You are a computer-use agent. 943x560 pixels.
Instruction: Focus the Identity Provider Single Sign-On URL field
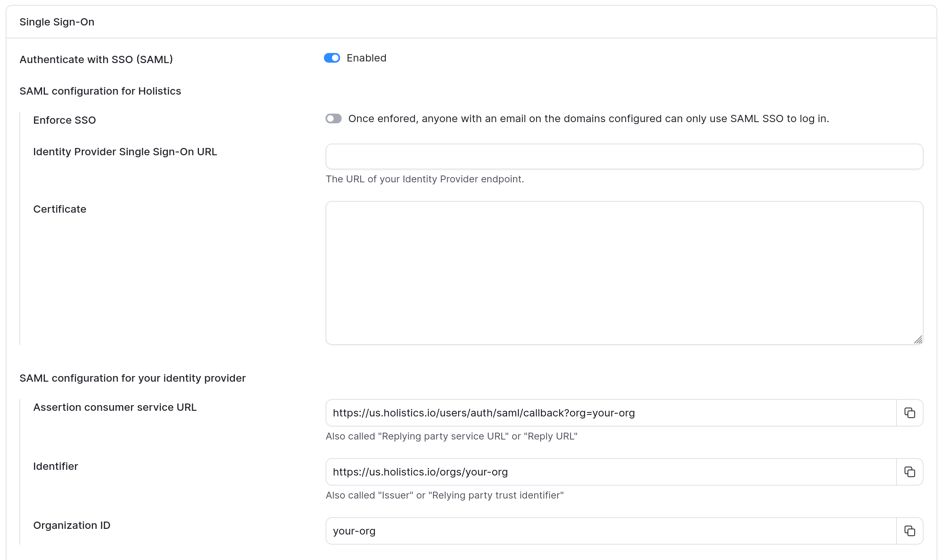[624, 156]
